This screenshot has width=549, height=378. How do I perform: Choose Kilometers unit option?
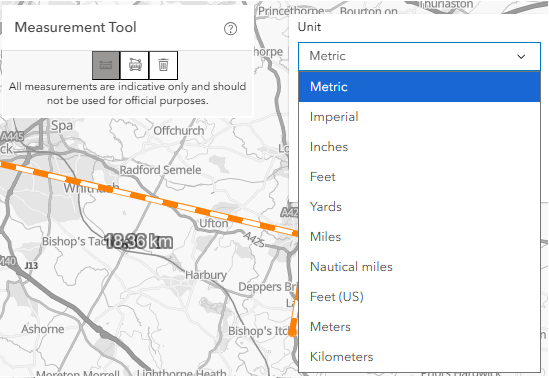click(419, 357)
